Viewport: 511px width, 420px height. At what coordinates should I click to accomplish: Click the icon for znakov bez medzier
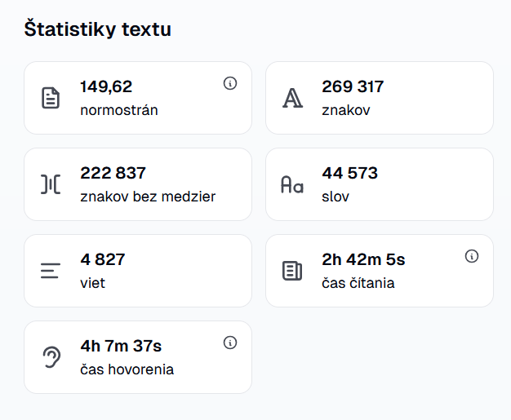51,184
